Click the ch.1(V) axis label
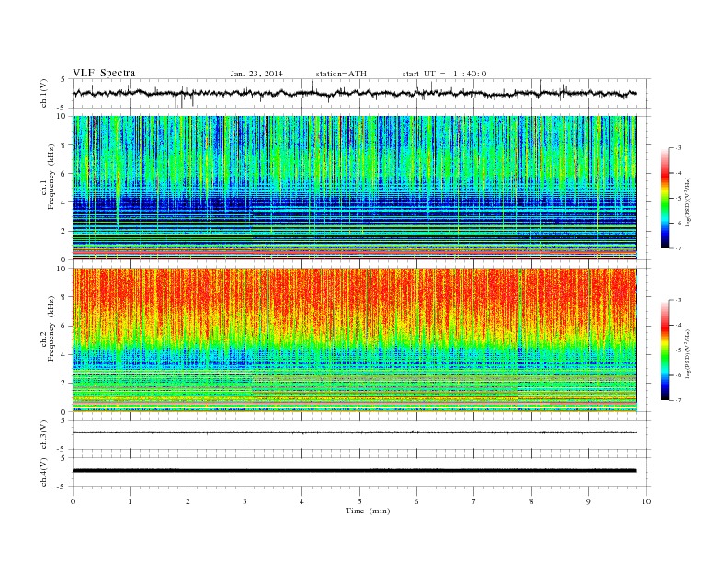The width and height of the screenshot is (728, 563). tap(44, 95)
